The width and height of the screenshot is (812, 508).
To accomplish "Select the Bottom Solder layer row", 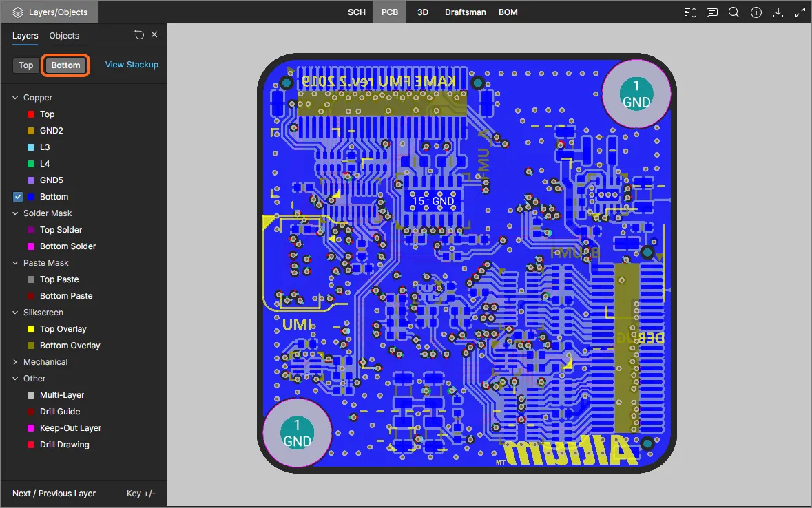I will click(83, 246).
